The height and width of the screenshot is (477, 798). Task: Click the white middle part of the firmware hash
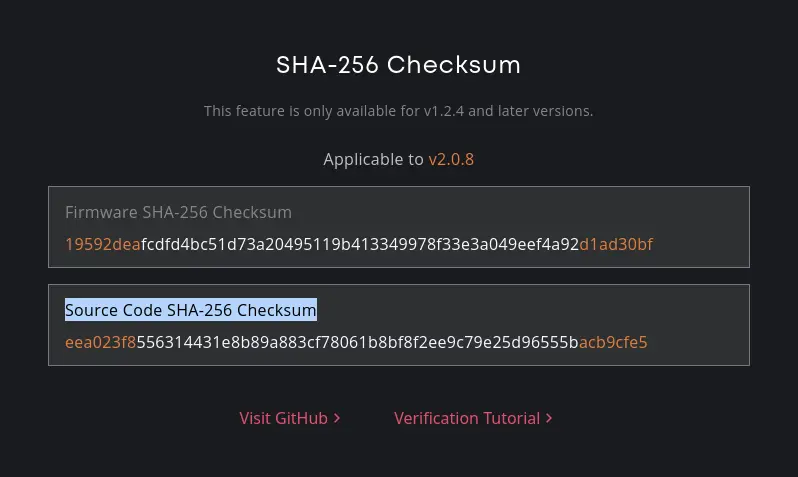360,244
